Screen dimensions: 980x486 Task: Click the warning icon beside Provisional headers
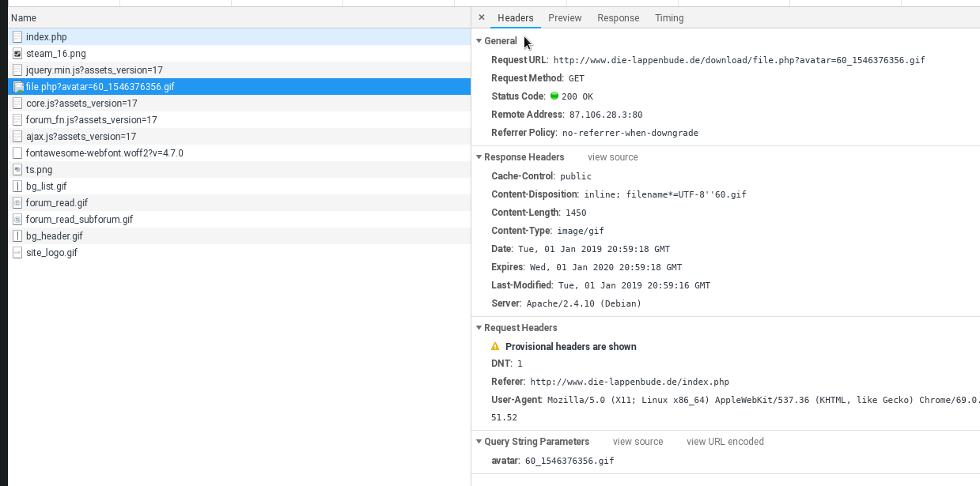point(495,347)
